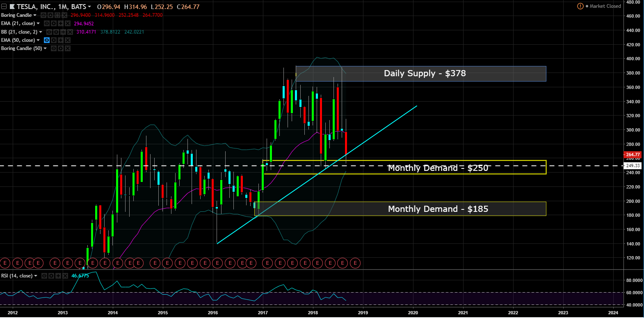644x318 pixels.
Task: Click the BB upper band value 378.8122
Action: click(x=110, y=32)
